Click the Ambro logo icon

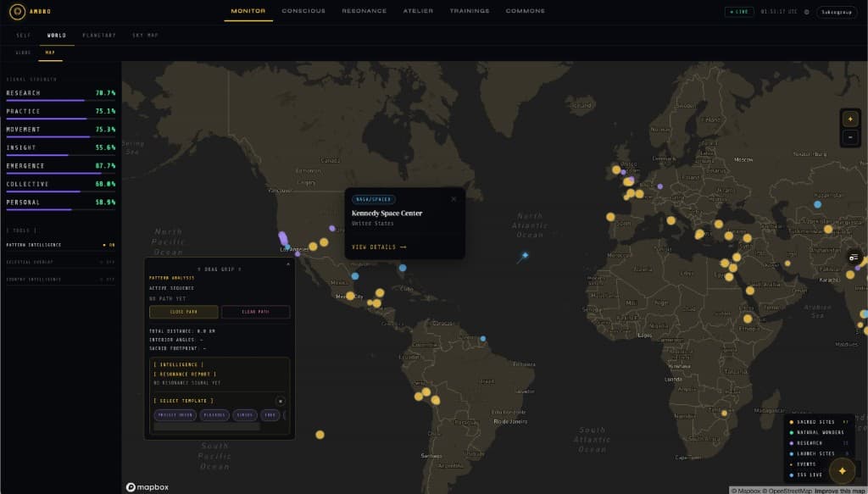17,12
